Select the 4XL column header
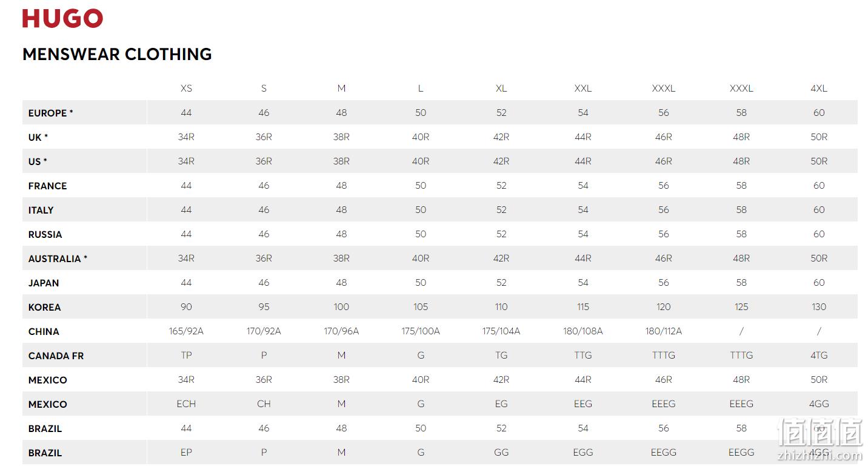The width and height of the screenshot is (868, 466). point(819,89)
